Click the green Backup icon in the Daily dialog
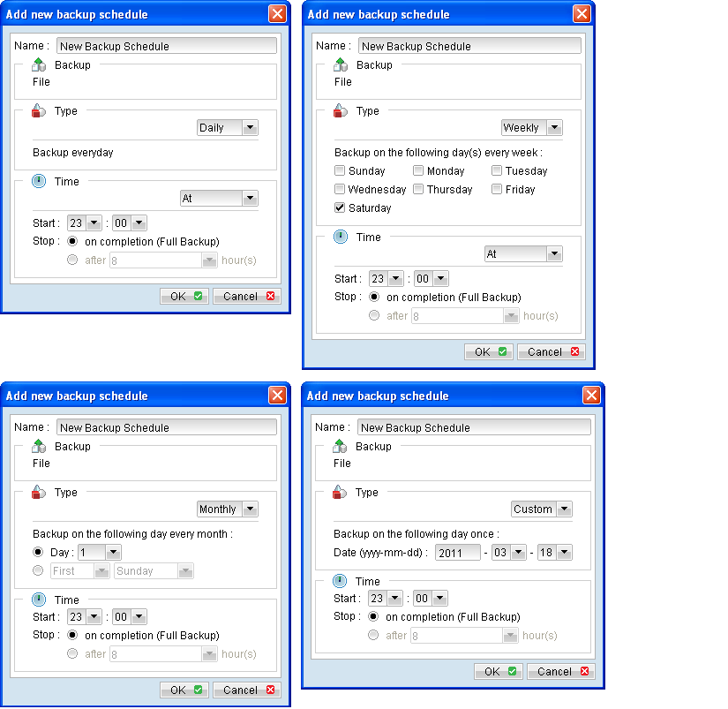Viewport: 728px width, 709px height. click(x=38, y=64)
